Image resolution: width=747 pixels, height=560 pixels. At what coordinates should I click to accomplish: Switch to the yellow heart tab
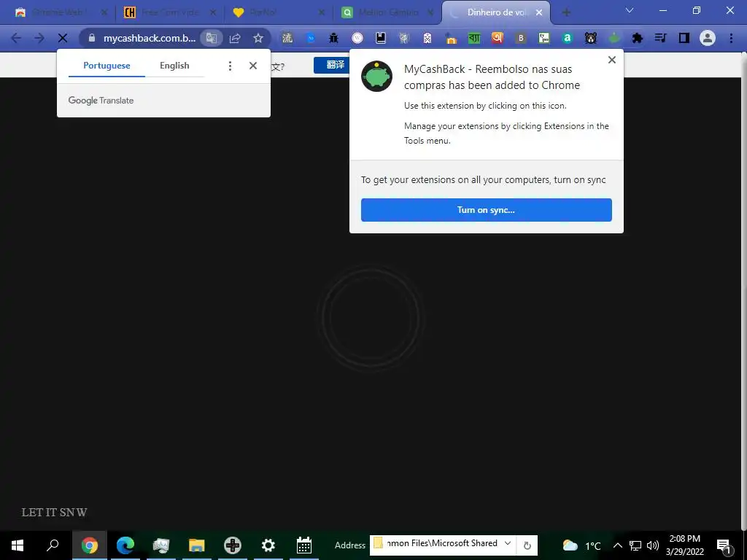coord(279,12)
